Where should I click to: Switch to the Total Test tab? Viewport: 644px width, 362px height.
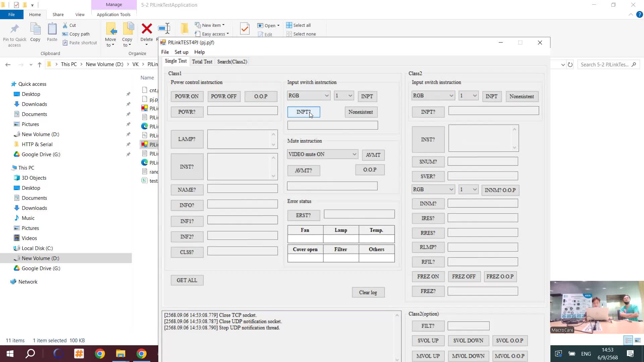coord(202,61)
